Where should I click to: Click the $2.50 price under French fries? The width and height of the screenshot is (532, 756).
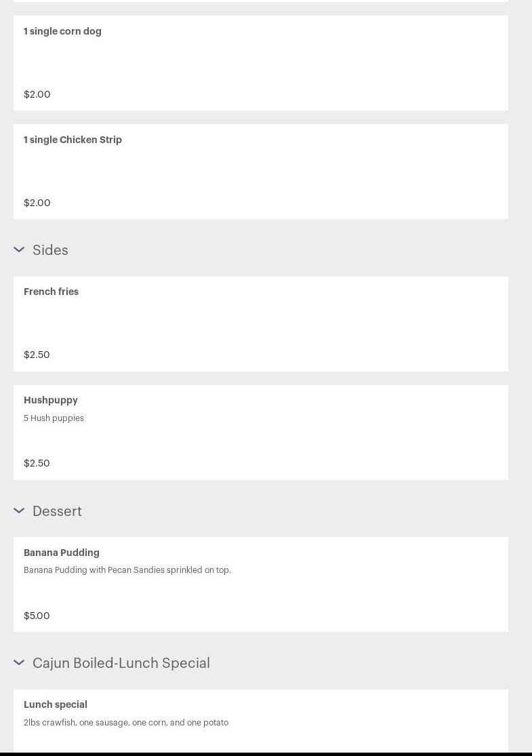coord(37,355)
